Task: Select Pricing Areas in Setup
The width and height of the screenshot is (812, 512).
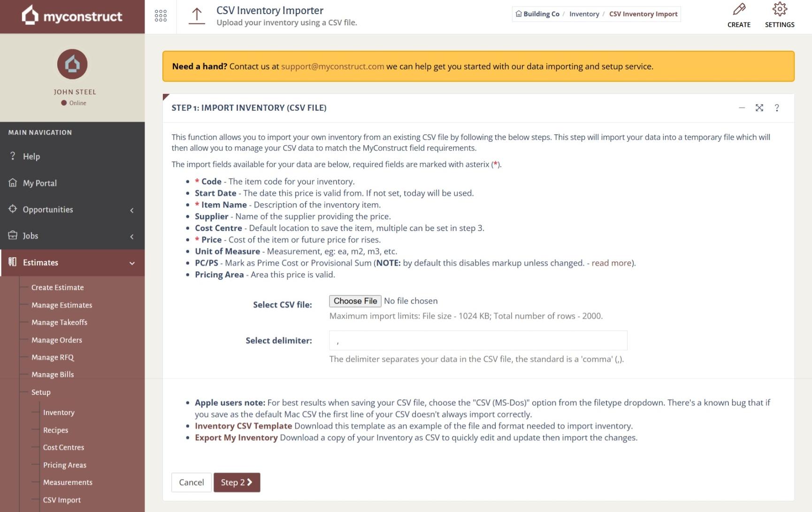Action: [65, 465]
